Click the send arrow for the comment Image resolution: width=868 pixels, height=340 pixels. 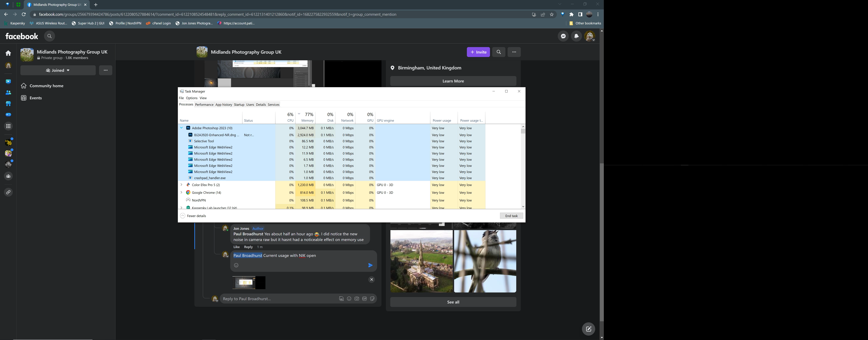click(x=370, y=265)
